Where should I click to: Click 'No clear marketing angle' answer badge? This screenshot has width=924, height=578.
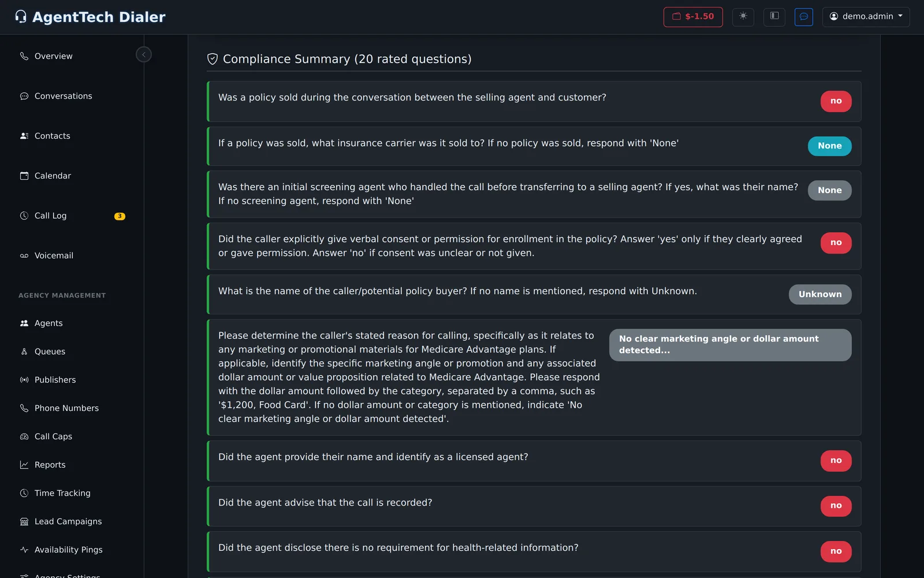point(730,344)
